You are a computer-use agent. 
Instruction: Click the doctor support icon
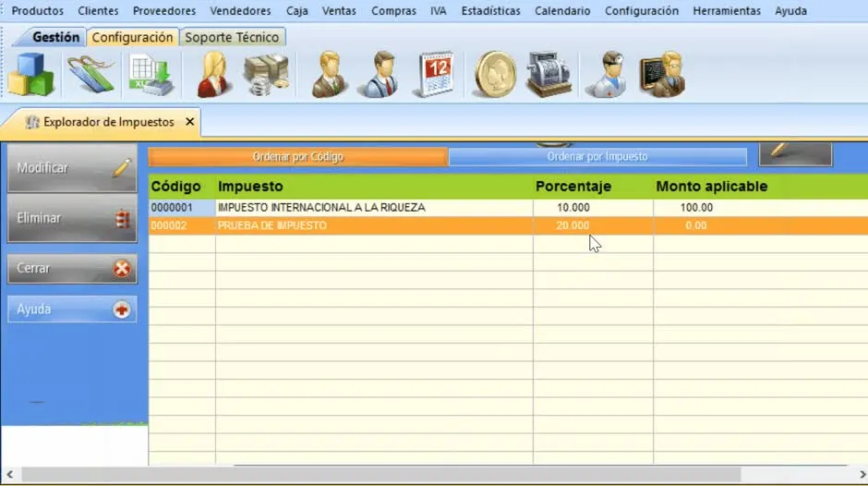608,74
